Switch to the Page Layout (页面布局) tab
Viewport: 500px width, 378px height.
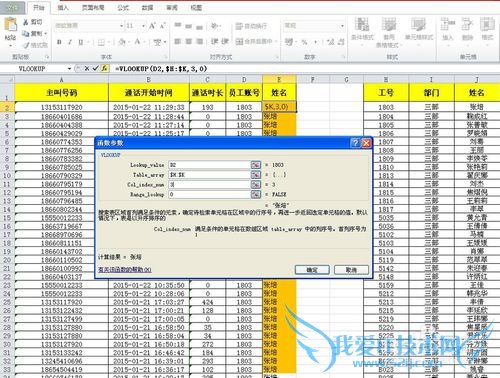click(93, 8)
